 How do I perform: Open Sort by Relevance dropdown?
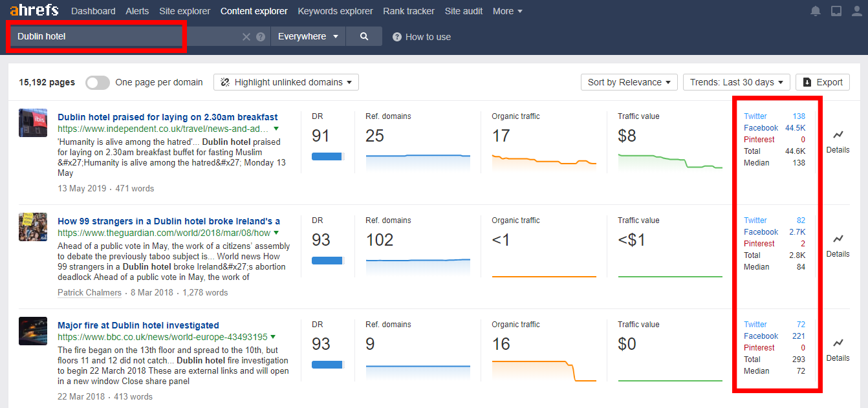[629, 82]
